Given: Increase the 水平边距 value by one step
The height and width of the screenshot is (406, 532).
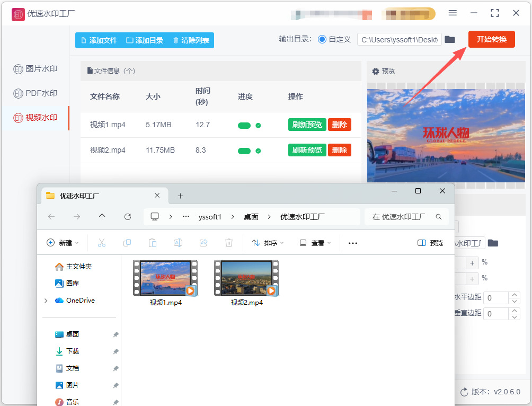Looking at the screenshot, I should (515, 295).
